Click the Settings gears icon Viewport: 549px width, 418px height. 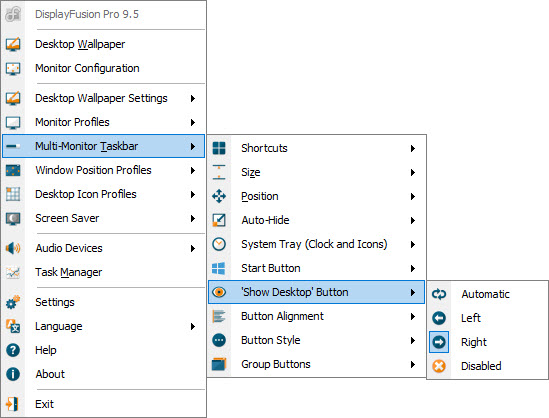tap(13, 302)
